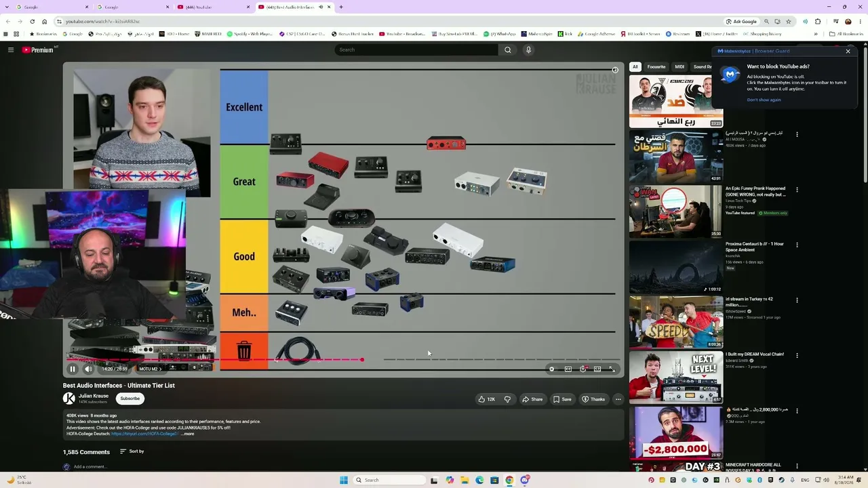Open File Explorer from the taskbar
Viewport: 868px width, 488px height.
[465, 480]
